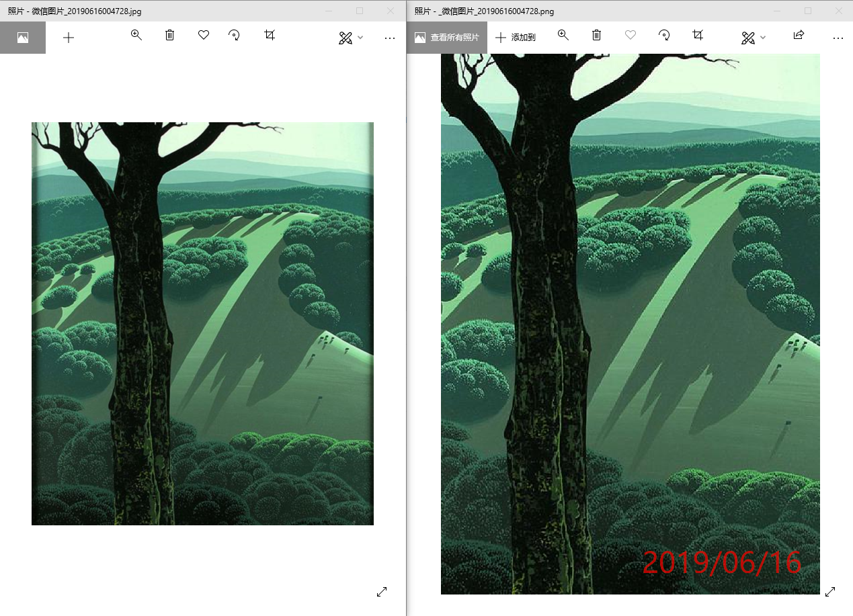The width and height of the screenshot is (853, 616).
Task: Click the share icon in the right png window
Action: coord(799,35)
